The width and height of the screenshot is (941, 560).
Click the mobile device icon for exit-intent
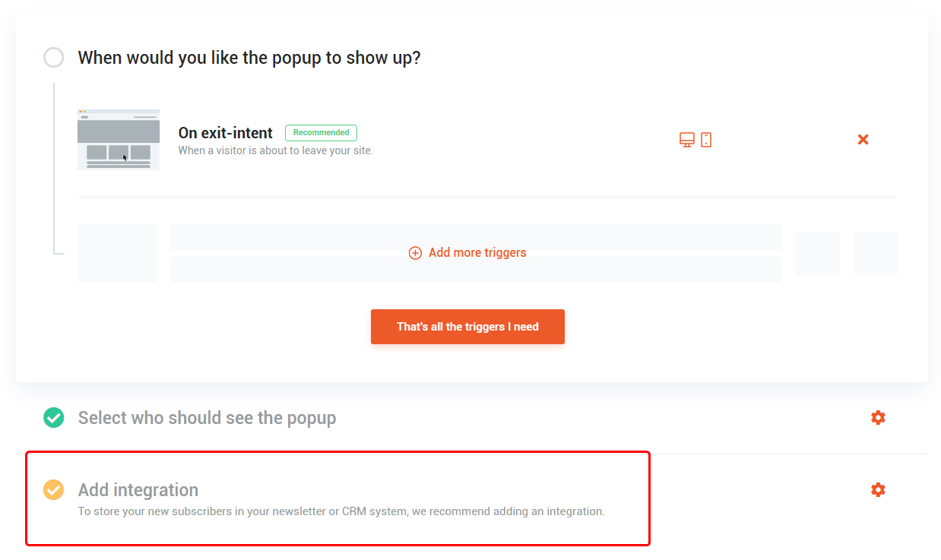706,140
